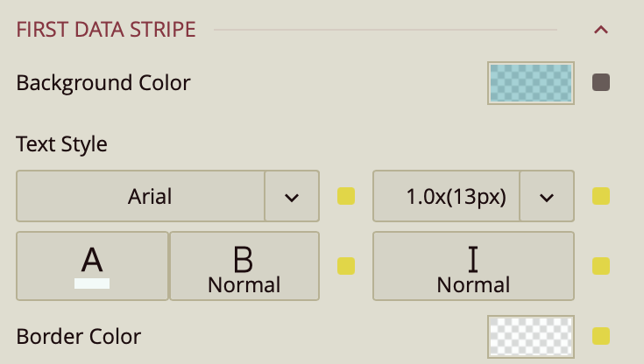Image resolution: width=644 pixels, height=364 pixels.
Task: Click the FIRST DATA STRIPE section header
Action: click(106, 30)
